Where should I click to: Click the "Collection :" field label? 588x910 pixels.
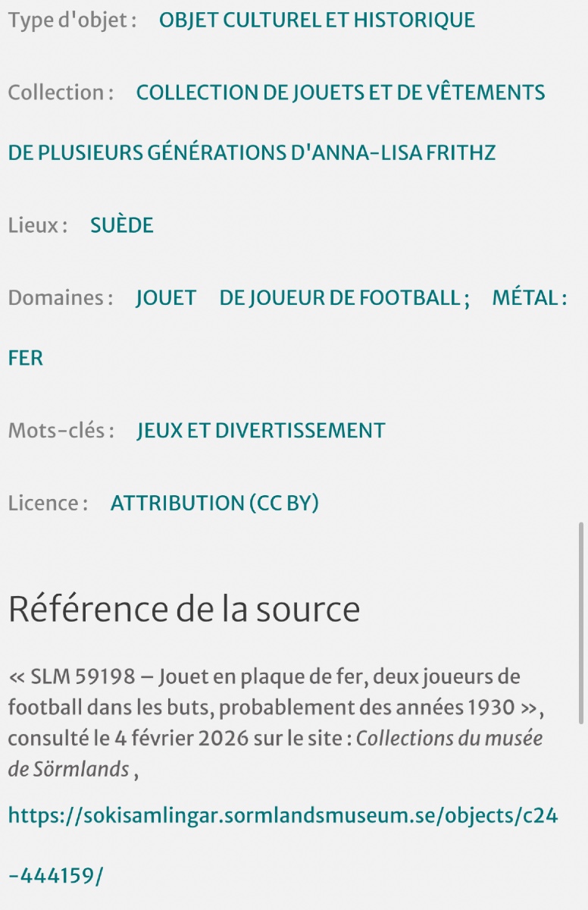click(61, 93)
